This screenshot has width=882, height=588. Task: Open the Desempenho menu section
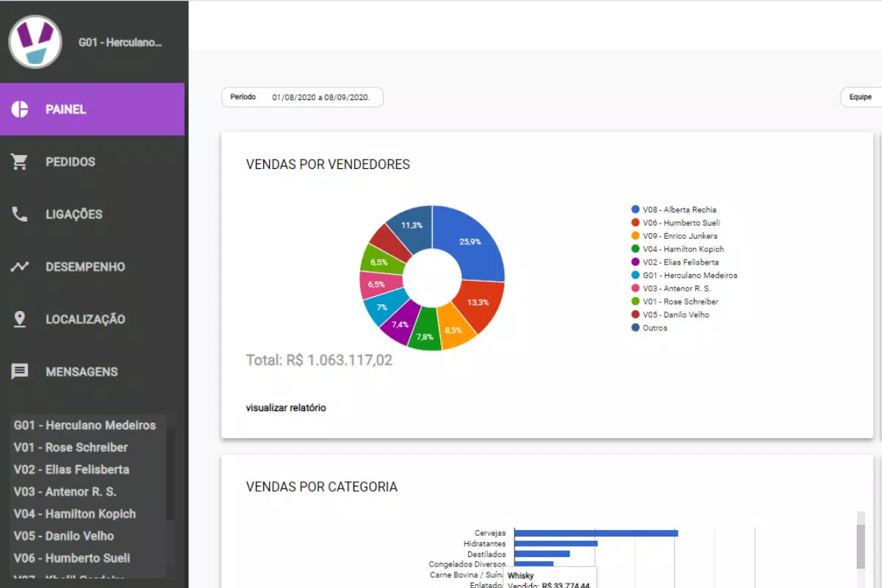[x=85, y=267]
